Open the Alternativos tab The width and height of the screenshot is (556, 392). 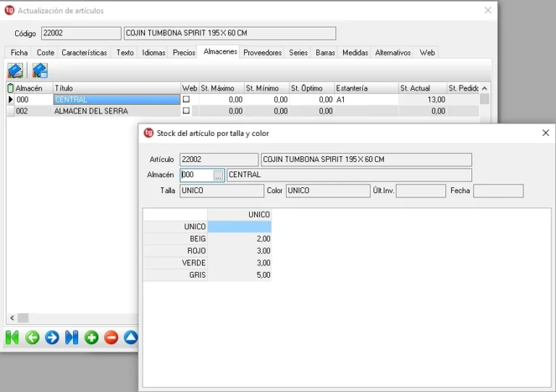393,52
